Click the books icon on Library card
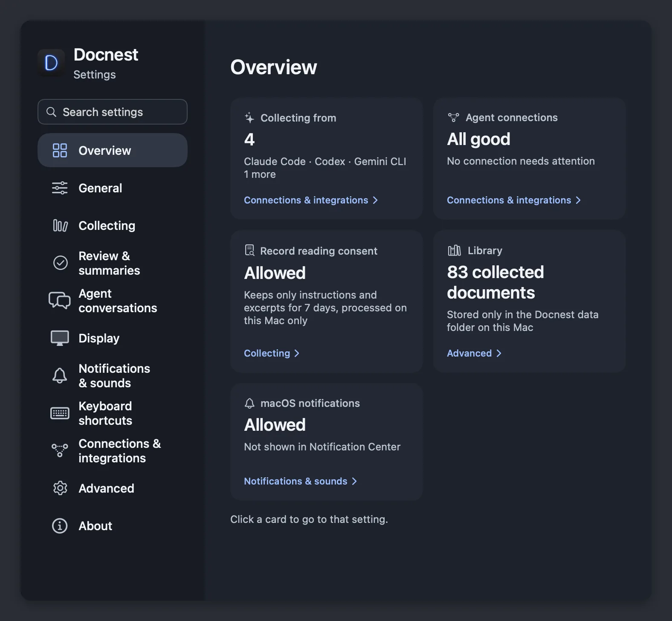This screenshot has width=672, height=621. (455, 250)
